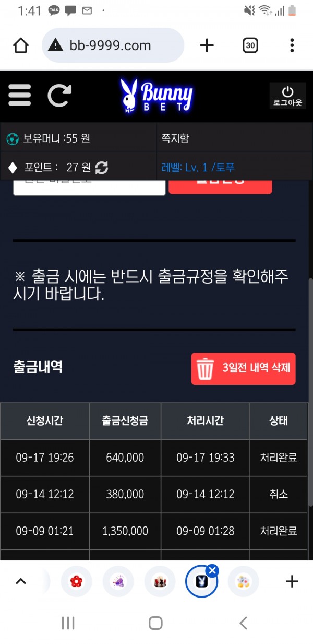313x644 pixels.
Task: Switch to the party popper tab
Action: coord(118,581)
